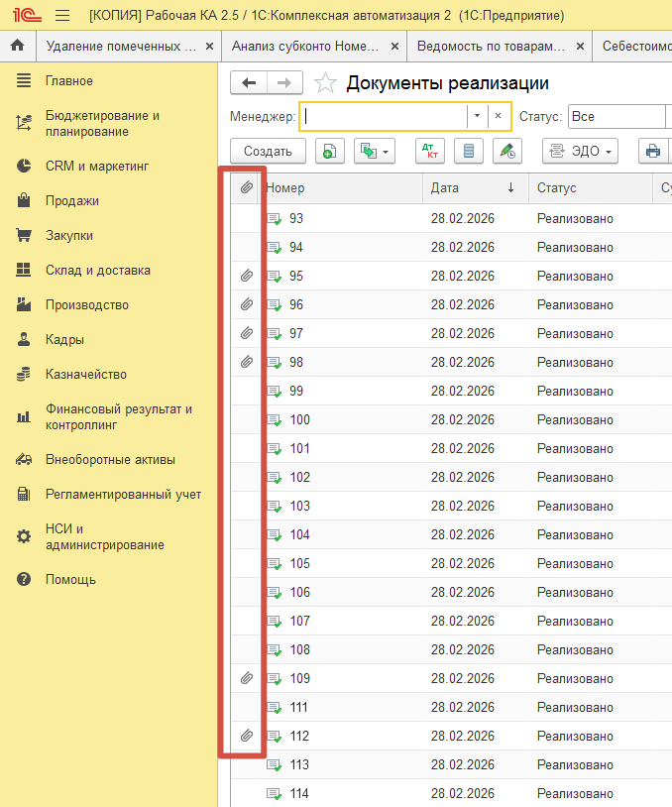The image size is (672, 807).
Task: Click the paperclip on document 112 row
Action: pos(247,736)
